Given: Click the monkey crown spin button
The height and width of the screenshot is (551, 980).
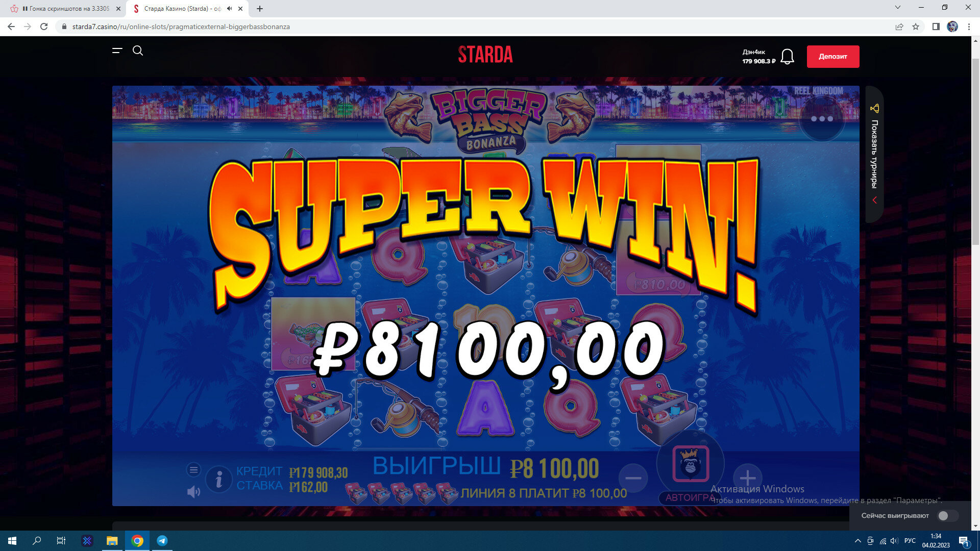Looking at the screenshot, I should click(691, 464).
